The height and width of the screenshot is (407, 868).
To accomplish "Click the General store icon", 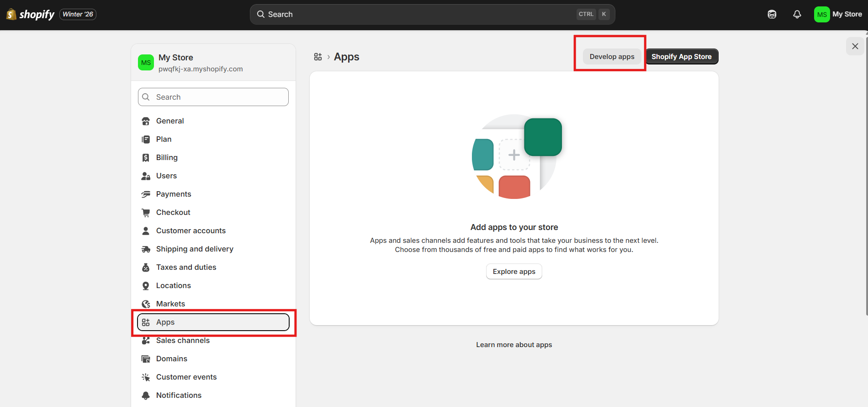I will click(x=146, y=121).
